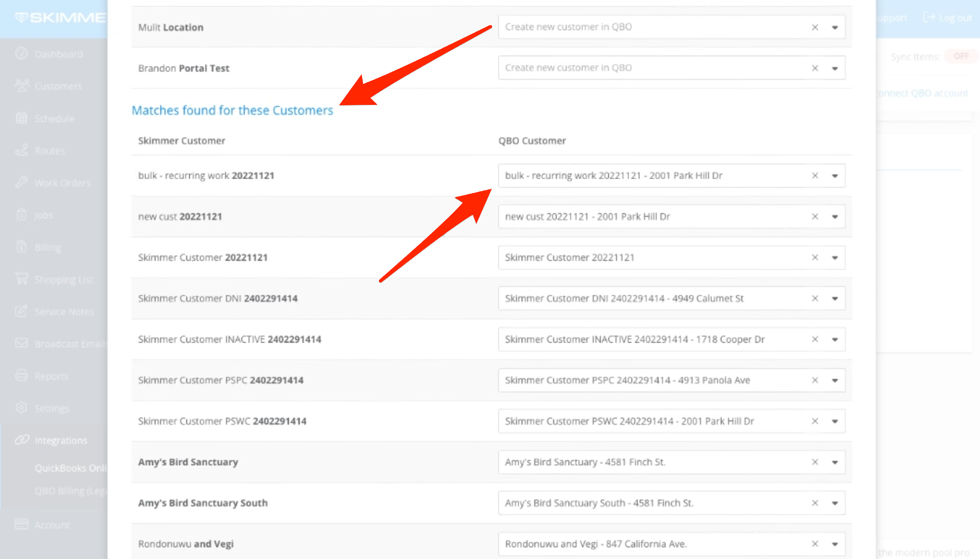Select the QuickBooks Online submenu item

pyautogui.click(x=71, y=469)
